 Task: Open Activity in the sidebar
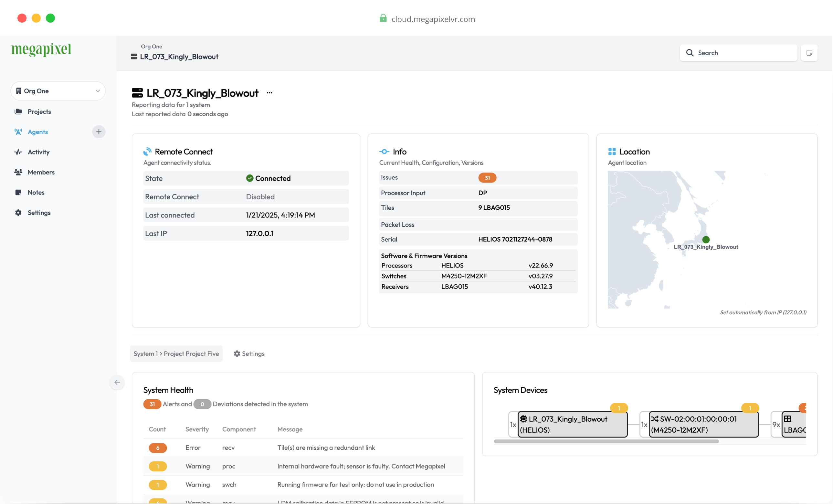tap(38, 152)
